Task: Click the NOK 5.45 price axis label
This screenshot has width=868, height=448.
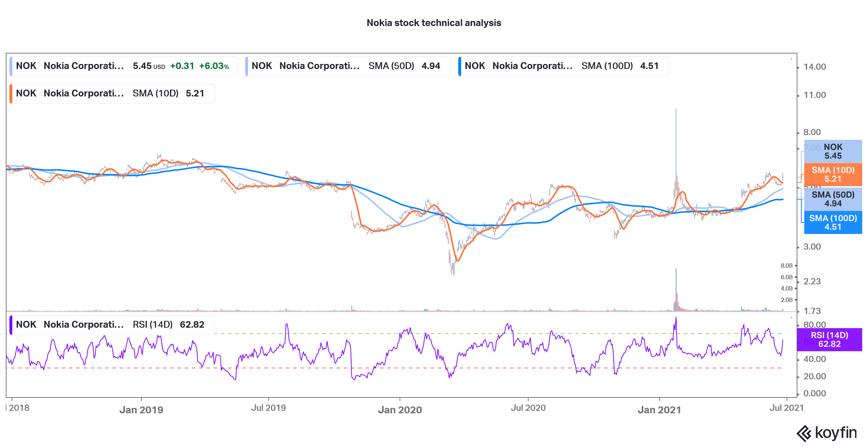Action: [833, 151]
